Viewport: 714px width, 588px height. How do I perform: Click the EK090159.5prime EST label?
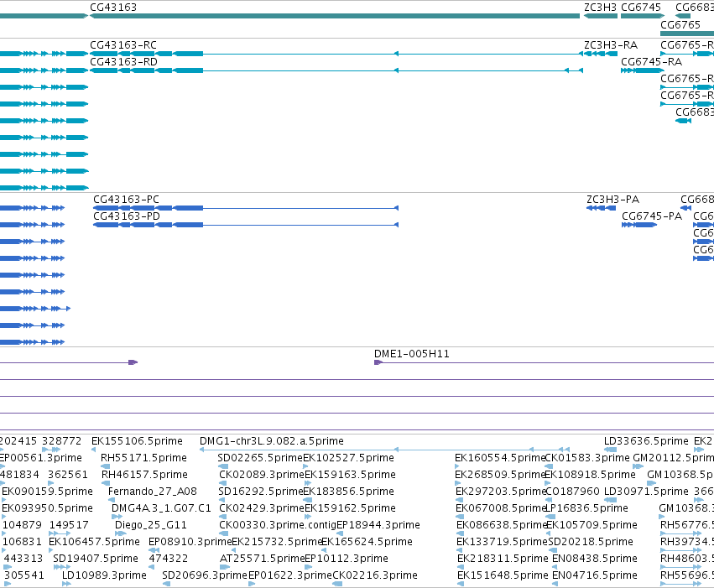[47, 492]
